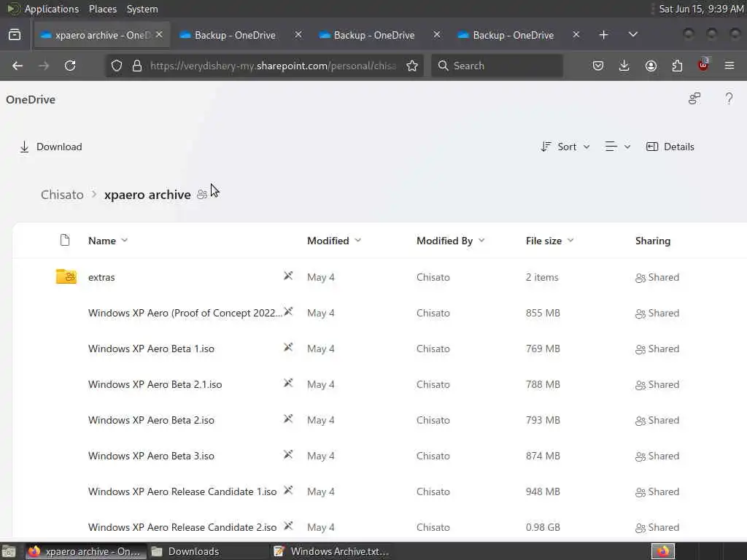
Task: Click the pin icon on Beta 3.iso row
Action: 287,454
